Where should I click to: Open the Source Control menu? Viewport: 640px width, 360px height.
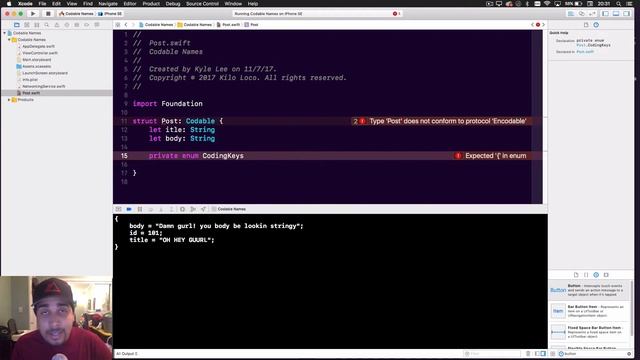pyautogui.click(x=202, y=4)
